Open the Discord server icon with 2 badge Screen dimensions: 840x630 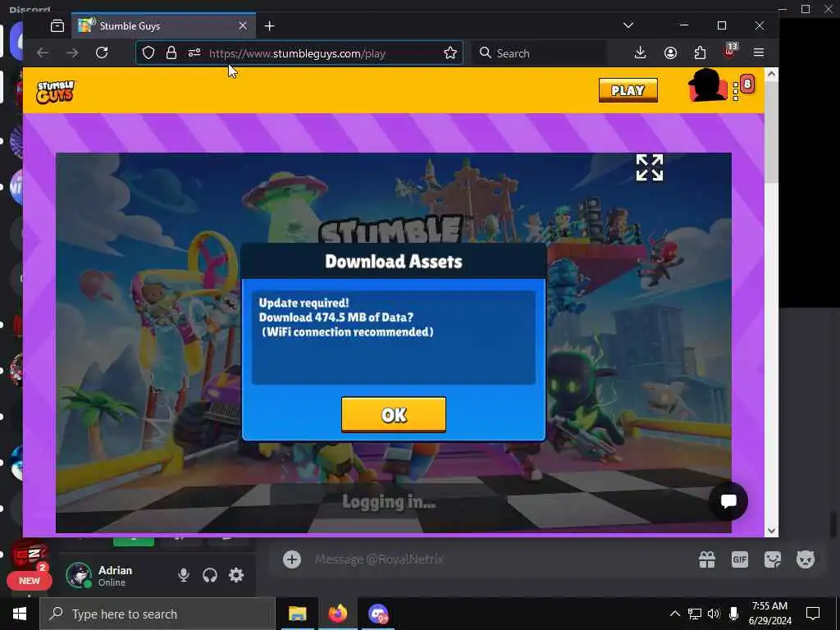[x=30, y=555]
